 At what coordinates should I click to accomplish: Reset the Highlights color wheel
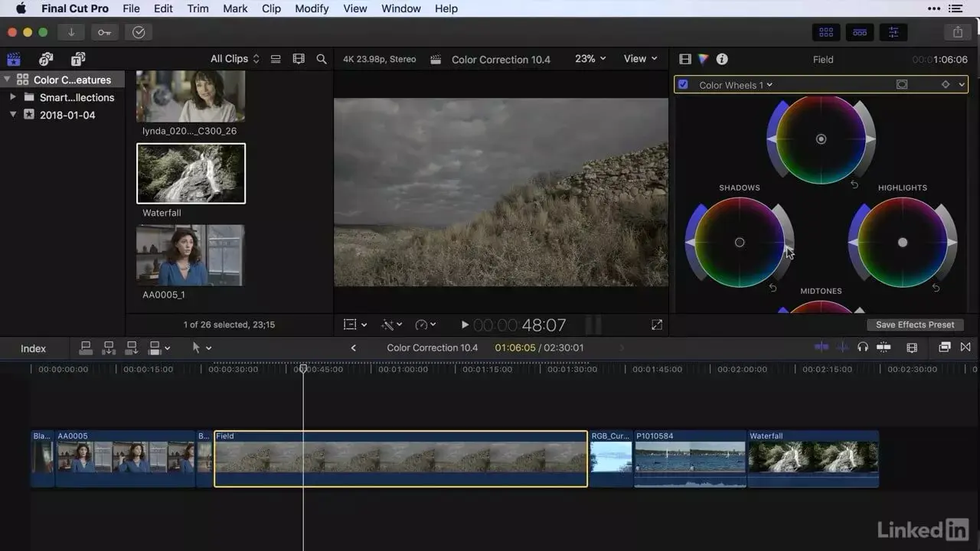tap(936, 288)
